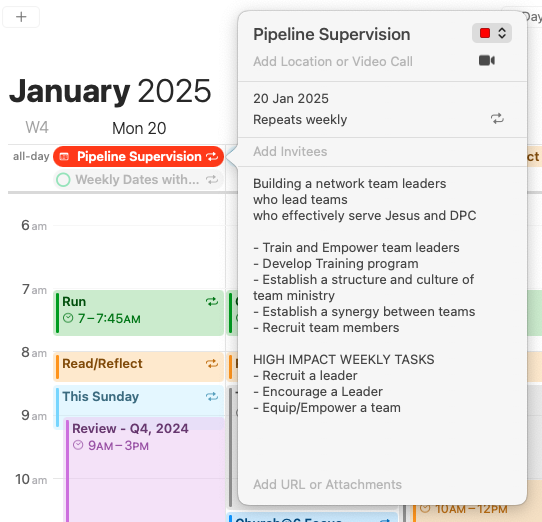Image resolution: width=542 pixels, height=522 pixels.
Task: Select the Review - Q4, 2024 event
Action: (145, 470)
